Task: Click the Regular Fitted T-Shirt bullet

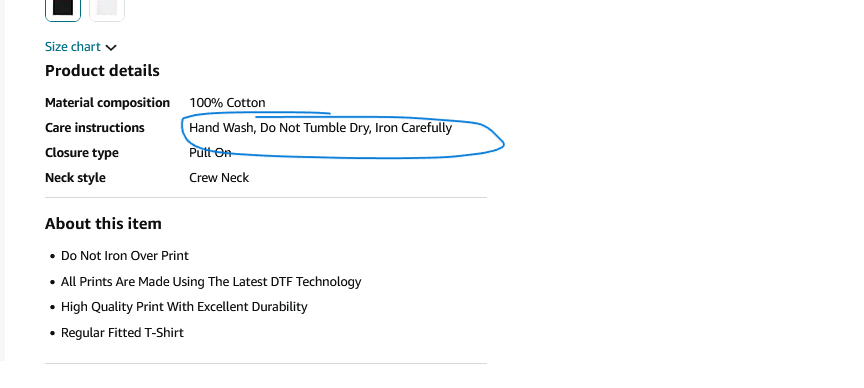Action: click(x=122, y=332)
